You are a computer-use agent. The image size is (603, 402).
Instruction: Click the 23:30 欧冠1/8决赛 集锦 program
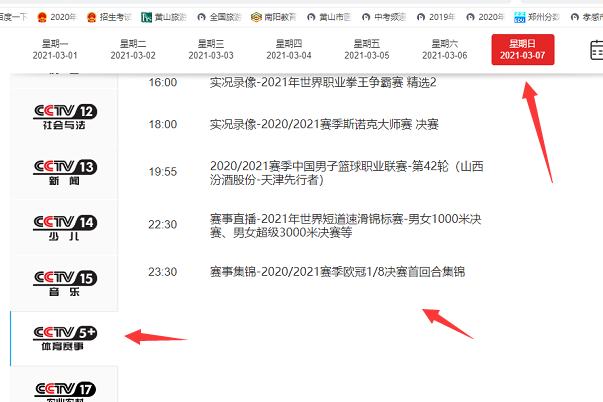337,272
